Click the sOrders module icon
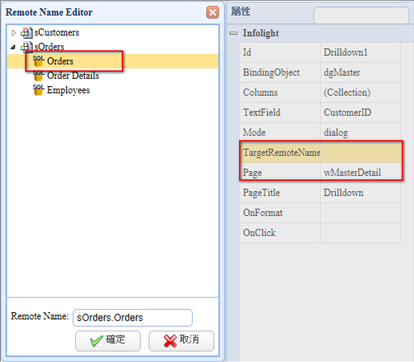Image resolution: width=414 pixels, height=362 pixels. 27,47
